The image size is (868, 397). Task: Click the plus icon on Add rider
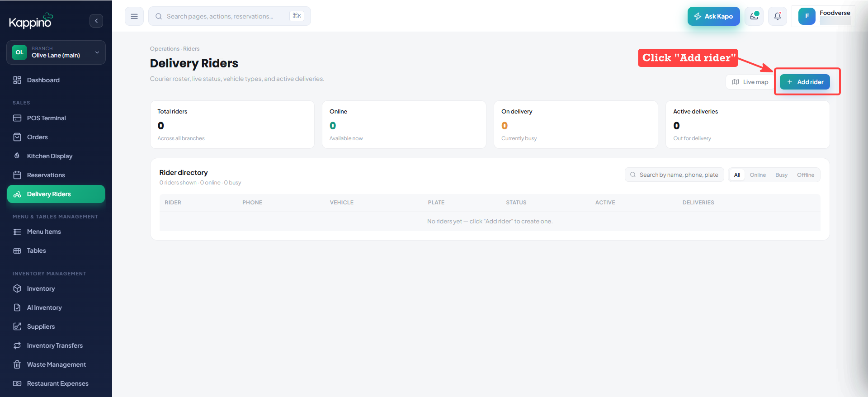click(790, 82)
